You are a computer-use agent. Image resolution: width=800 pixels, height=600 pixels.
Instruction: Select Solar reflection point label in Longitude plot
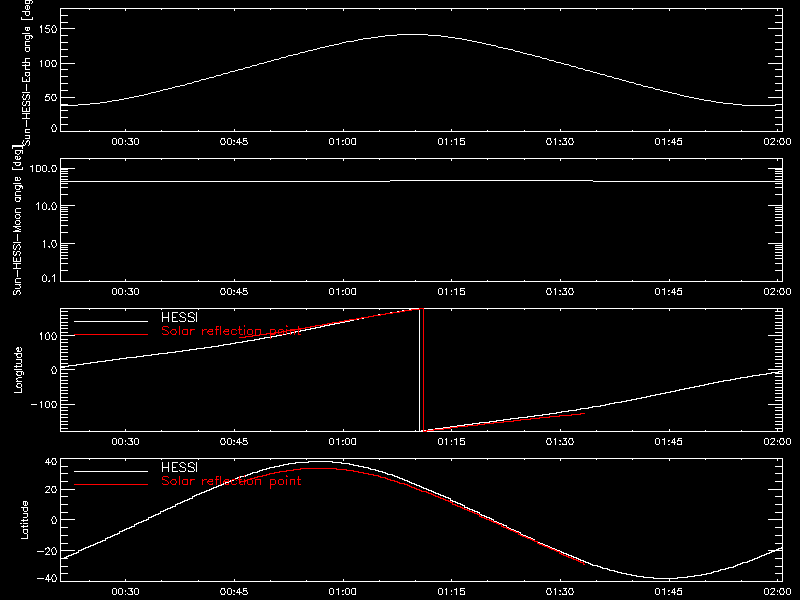click(231, 331)
